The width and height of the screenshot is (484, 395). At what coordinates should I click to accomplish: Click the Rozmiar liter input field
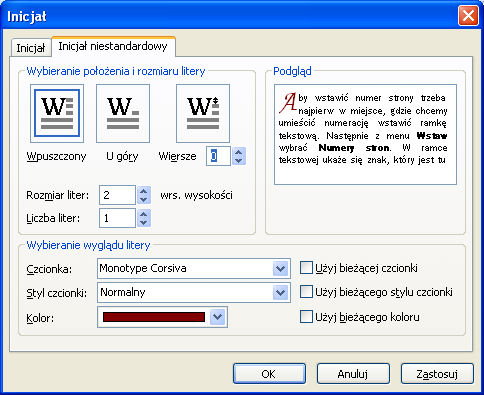pos(117,195)
